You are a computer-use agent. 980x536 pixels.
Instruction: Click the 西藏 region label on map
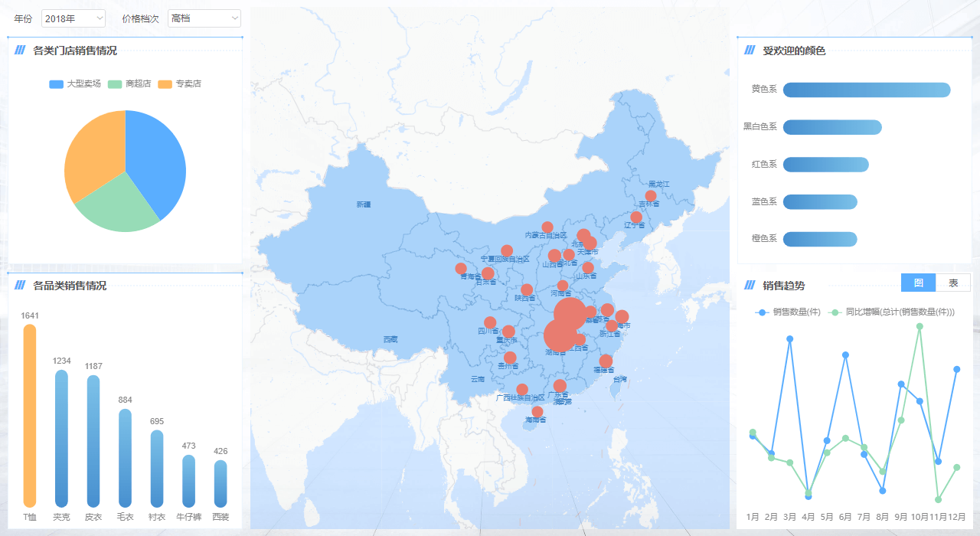point(390,339)
